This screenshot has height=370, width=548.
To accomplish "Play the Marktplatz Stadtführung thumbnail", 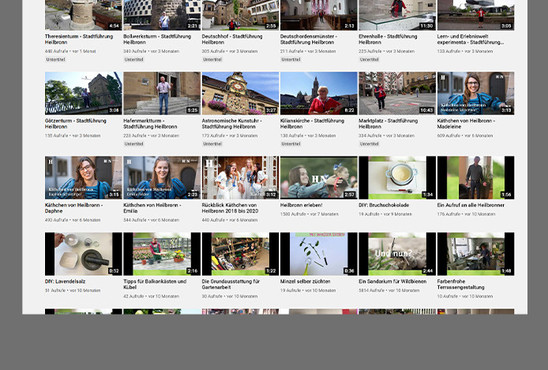I will pyautogui.click(x=397, y=93).
